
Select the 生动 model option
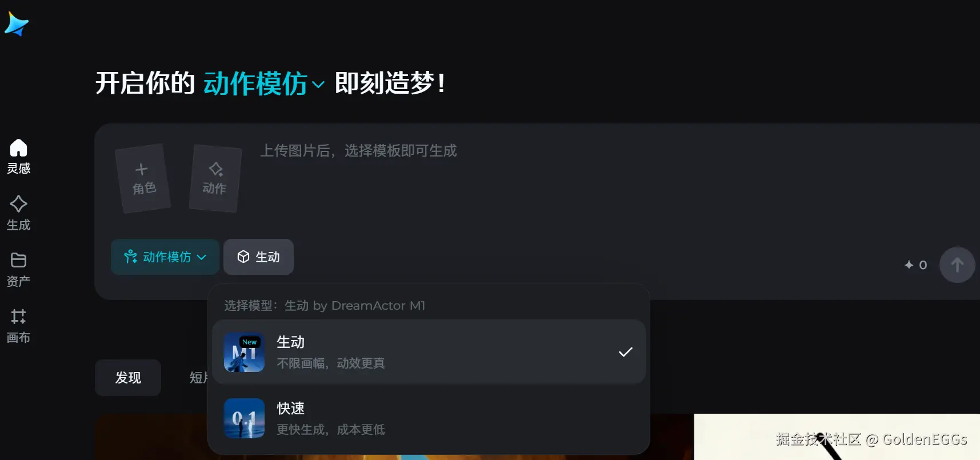click(x=429, y=352)
